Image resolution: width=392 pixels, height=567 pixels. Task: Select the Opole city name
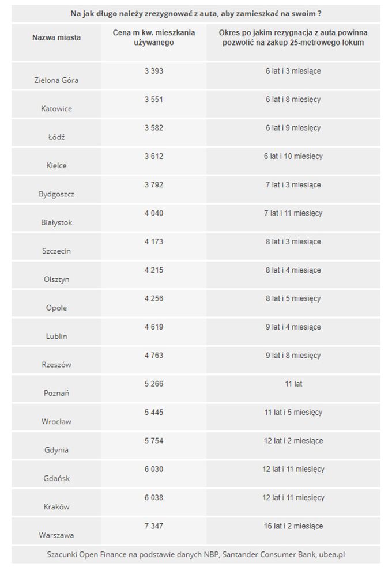click(56, 308)
